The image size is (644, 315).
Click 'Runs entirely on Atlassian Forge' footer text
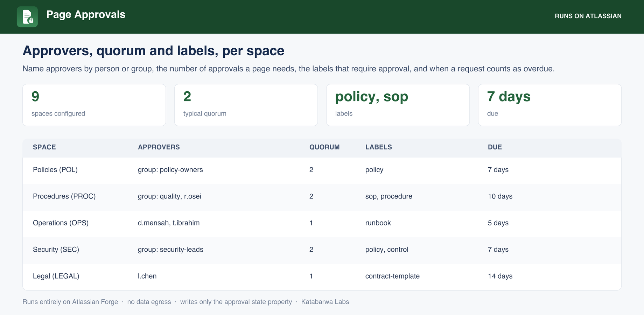coord(70,302)
